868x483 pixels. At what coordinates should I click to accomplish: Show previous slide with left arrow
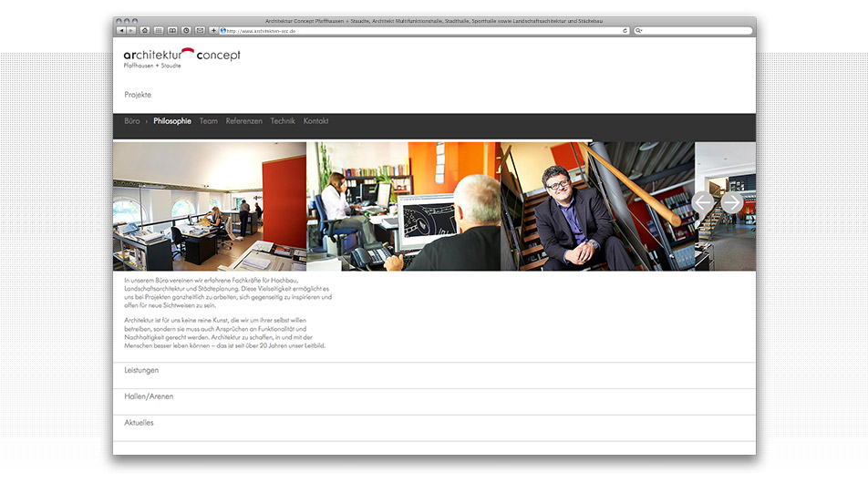[x=704, y=202]
